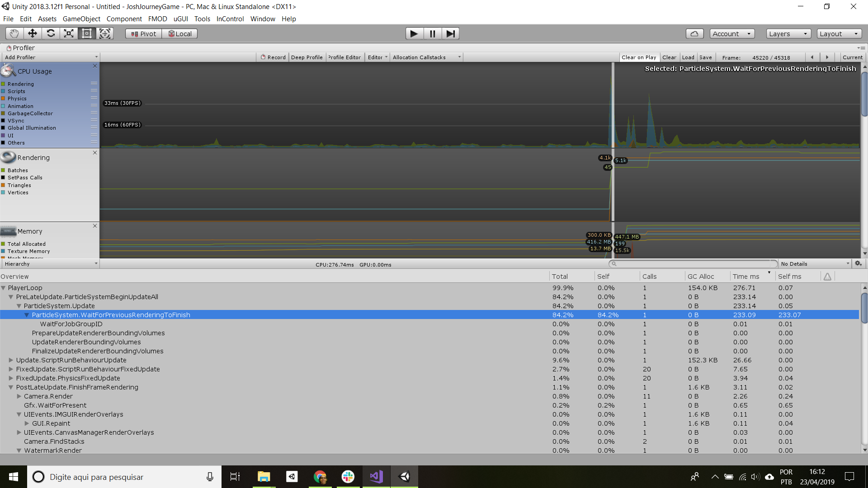The image size is (868, 488).
Task: Collapse the PlayerLoop hierarchy entry
Action: click(x=4, y=288)
